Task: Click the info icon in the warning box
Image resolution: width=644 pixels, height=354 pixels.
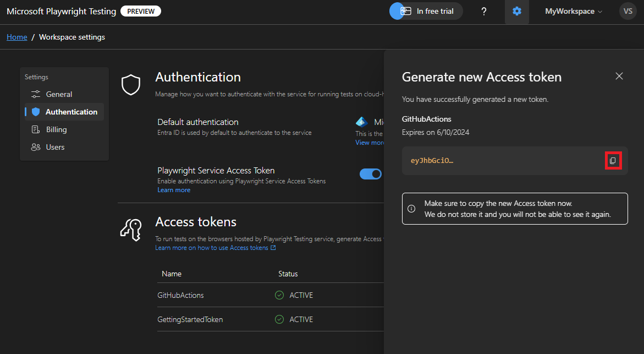Action: tap(411, 209)
